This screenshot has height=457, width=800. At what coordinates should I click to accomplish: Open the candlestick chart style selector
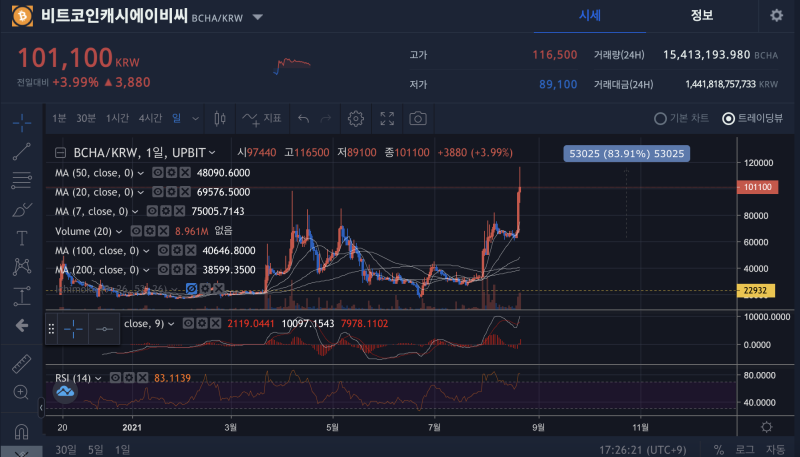[x=220, y=118]
